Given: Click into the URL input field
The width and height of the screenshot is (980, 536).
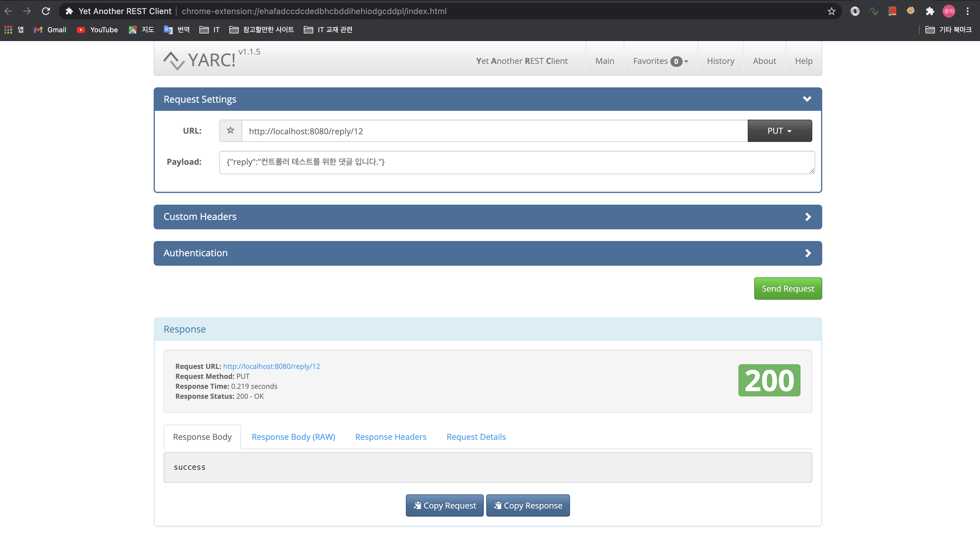Looking at the screenshot, I should pyautogui.click(x=495, y=131).
